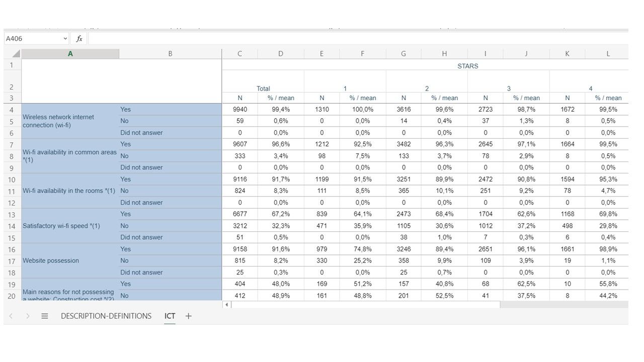644x362 pixels.
Task: Click cell with value 74,8%
Action: point(363,249)
